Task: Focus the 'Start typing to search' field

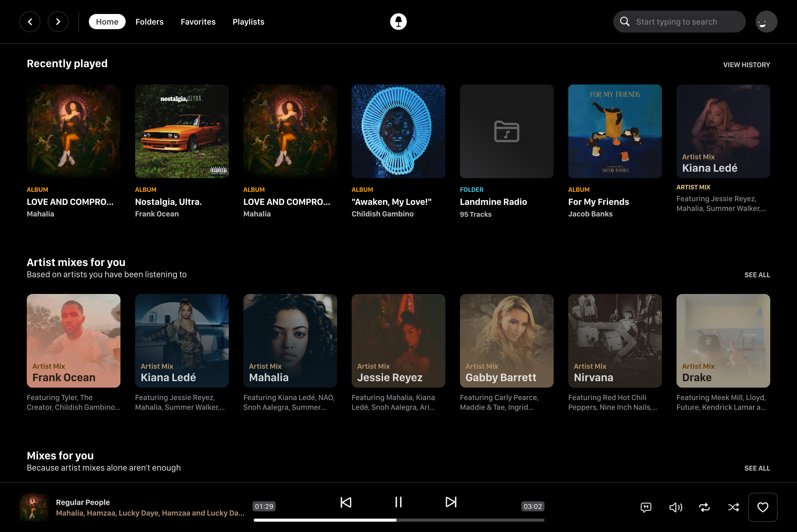Action: pyautogui.click(x=679, y=22)
